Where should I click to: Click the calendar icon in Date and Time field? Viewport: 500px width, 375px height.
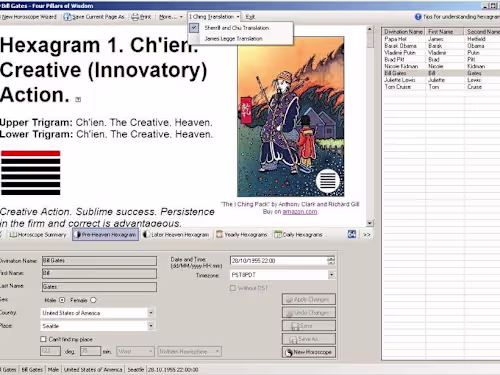(x=330, y=261)
